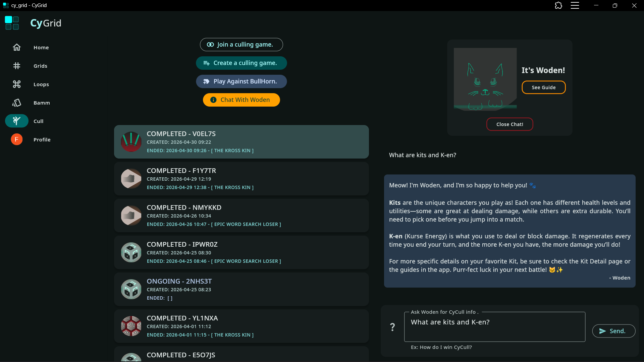Open the COMPLETED - IPWR0Z game row
The width and height of the screenshot is (644, 362).
(241, 252)
